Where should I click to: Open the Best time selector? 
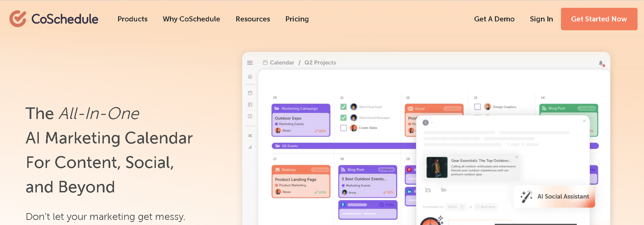point(485,207)
